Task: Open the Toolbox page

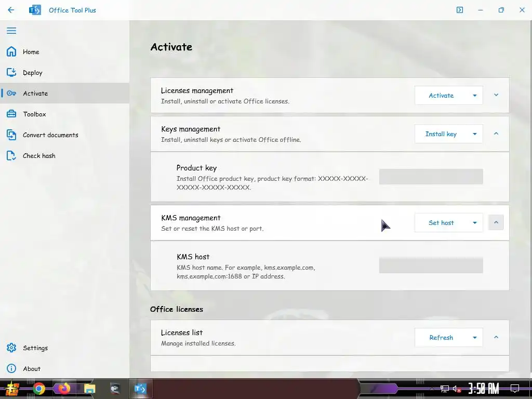Action: 34,114
